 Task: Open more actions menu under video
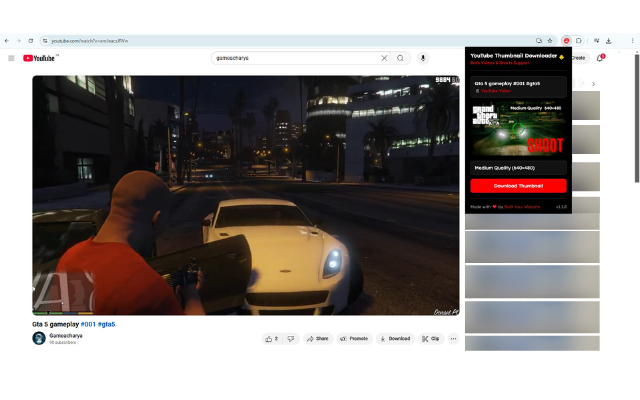pyautogui.click(x=453, y=339)
